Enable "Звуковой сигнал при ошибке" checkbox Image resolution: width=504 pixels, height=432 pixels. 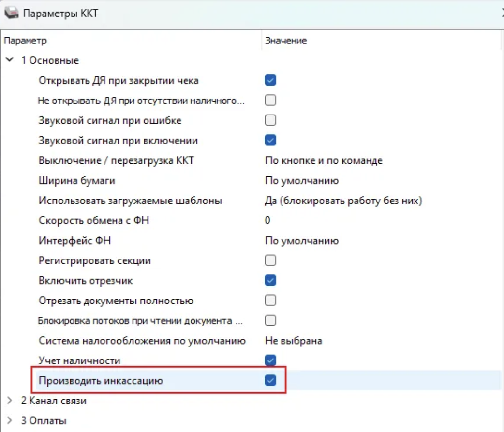click(270, 120)
